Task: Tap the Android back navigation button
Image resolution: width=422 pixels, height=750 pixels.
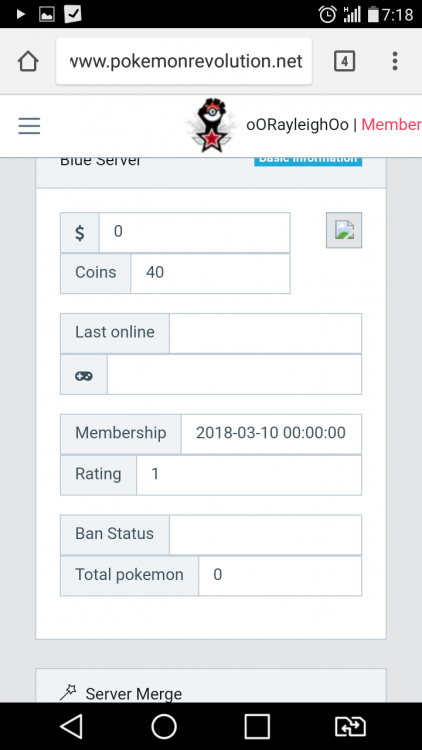Action: pyautogui.click(x=71, y=726)
